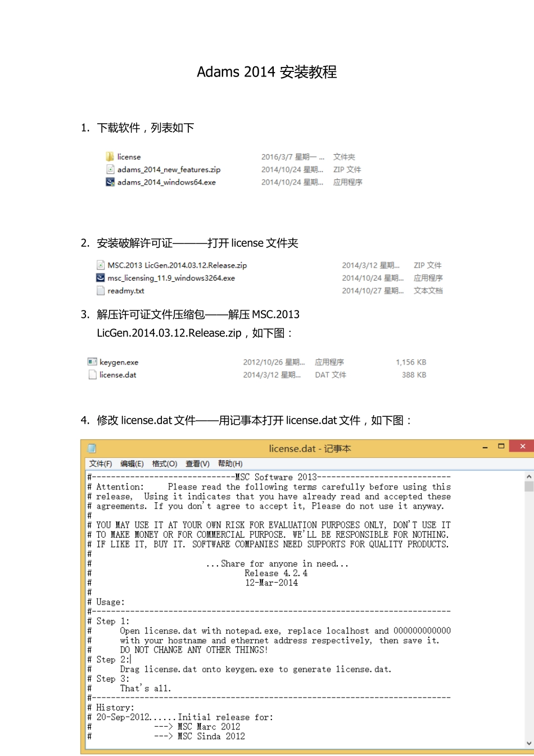Click the license folder icon
The width and height of the screenshot is (534, 756).
(110, 156)
